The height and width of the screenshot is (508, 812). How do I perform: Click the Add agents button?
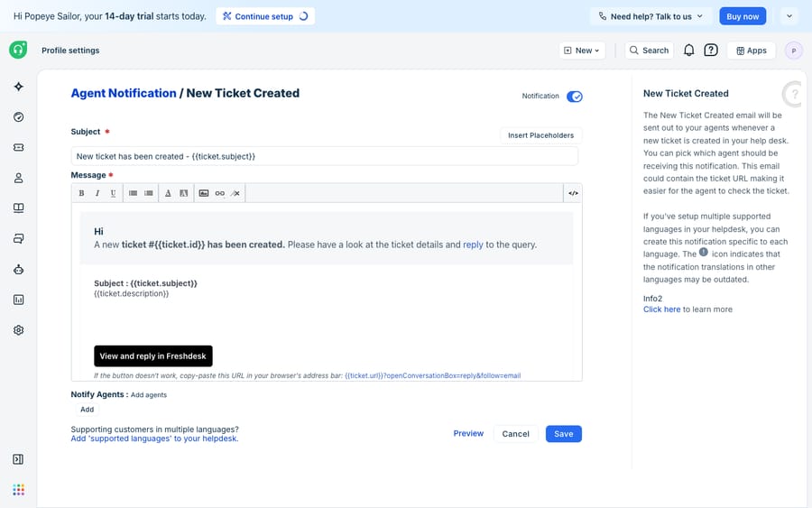click(x=87, y=410)
